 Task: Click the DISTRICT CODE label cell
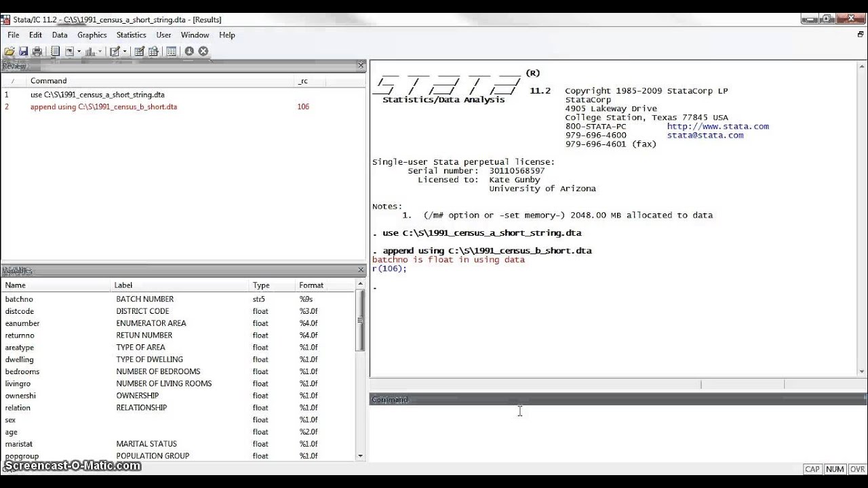(142, 311)
